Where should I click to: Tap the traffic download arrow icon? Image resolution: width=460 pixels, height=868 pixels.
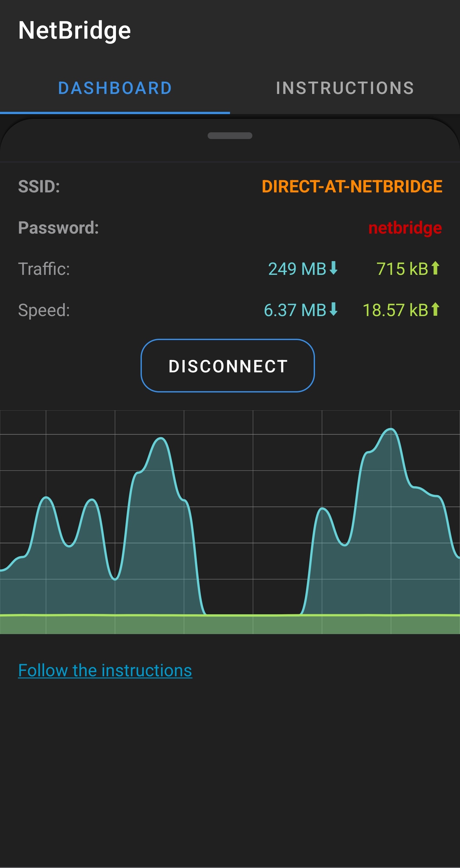333,268
